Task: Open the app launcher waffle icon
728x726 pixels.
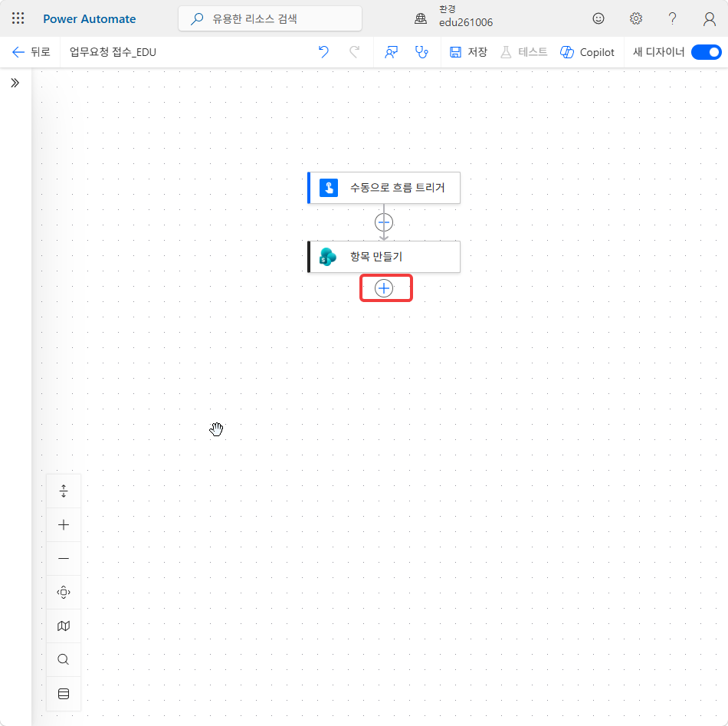Action: point(18,18)
